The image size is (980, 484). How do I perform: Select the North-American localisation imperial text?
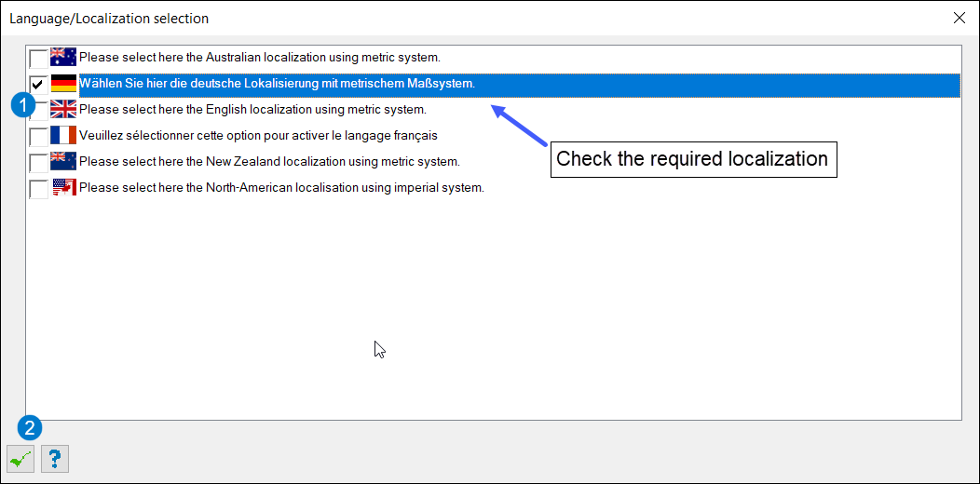[282, 187]
